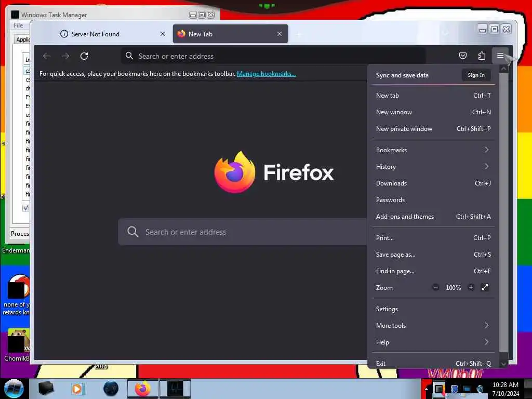Focus the center page search field
532x399 pixels.
click(x=242, y=232)
